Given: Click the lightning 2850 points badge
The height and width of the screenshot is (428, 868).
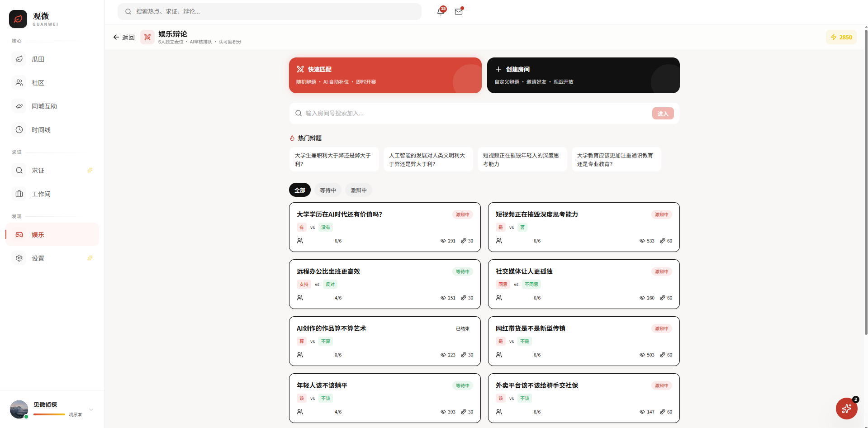Looking at the screenshot, I should coord(841,37).
